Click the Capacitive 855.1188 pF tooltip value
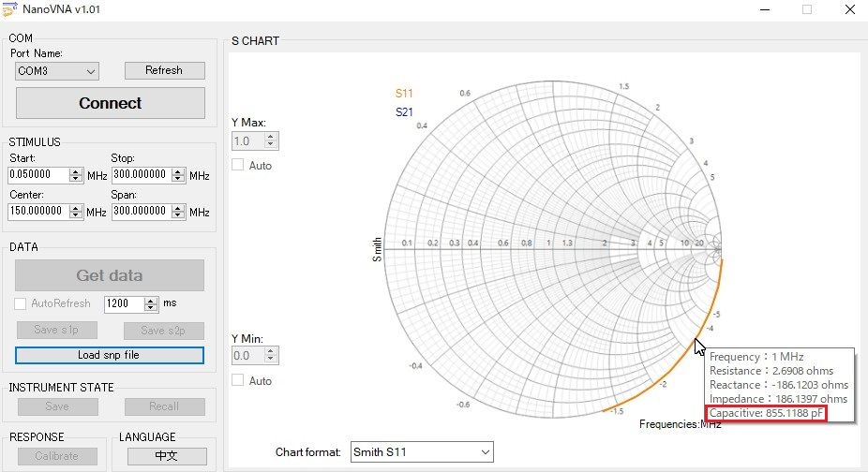The width and height of the screenshot is (868, 472). click(766, 413)
